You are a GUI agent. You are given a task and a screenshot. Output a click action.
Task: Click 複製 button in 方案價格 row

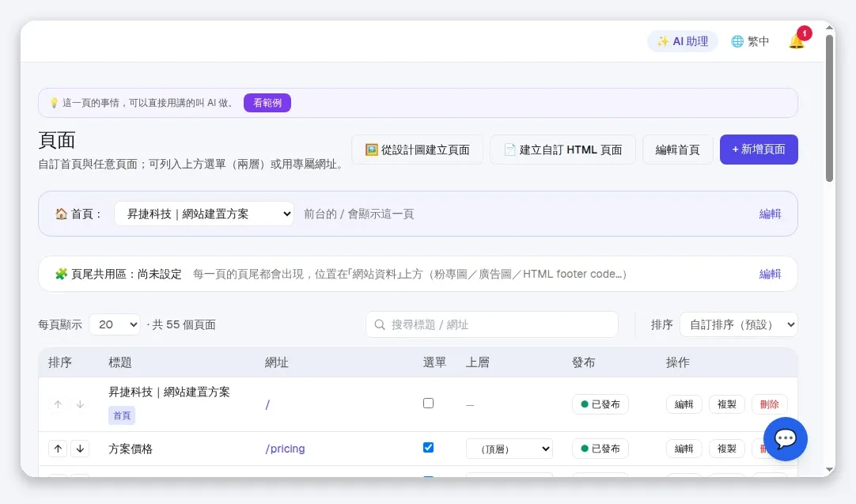pos(726,449)
